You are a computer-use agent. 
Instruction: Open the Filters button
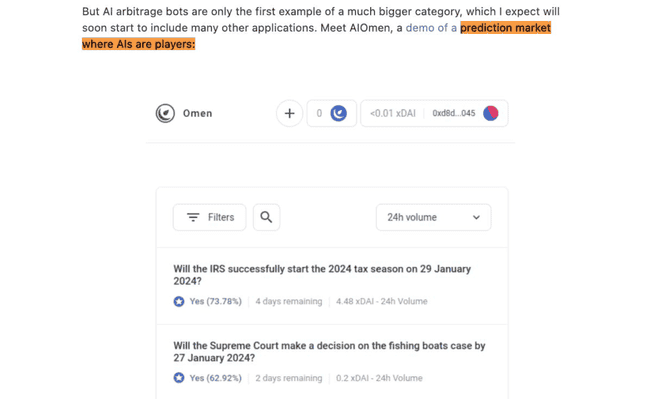[x=210, y=217]
